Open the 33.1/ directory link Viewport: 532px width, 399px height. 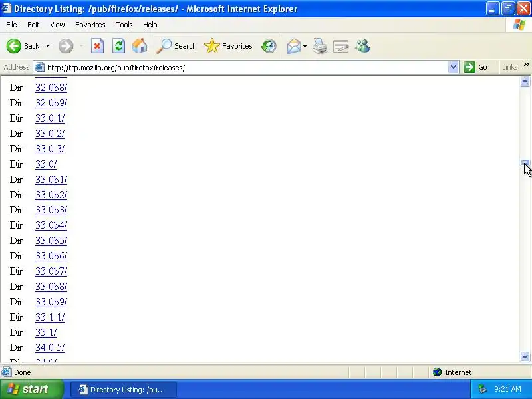[x=46, y=332]
